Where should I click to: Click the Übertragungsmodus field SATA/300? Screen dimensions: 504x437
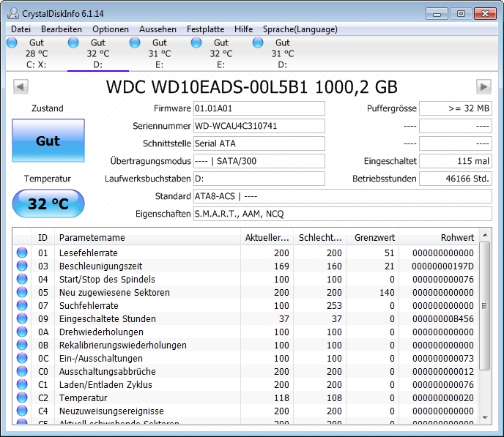259,161
